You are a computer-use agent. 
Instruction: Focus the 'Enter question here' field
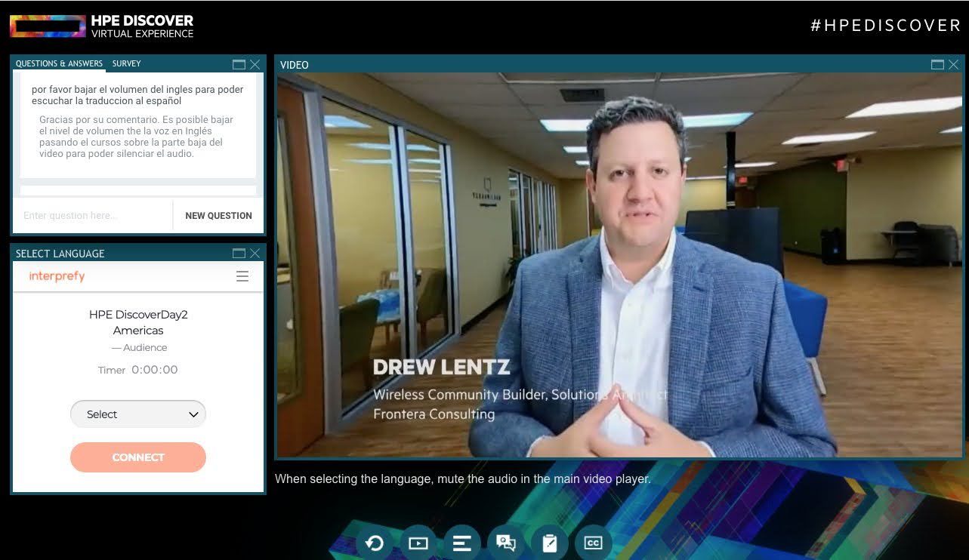[x=93, y=216]
